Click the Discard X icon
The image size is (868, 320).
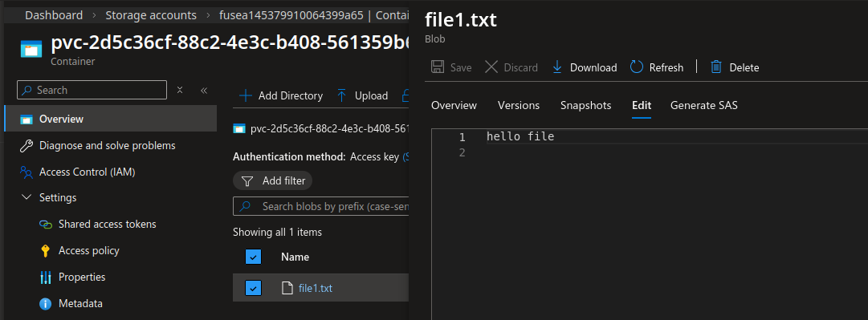pos(491,67)
